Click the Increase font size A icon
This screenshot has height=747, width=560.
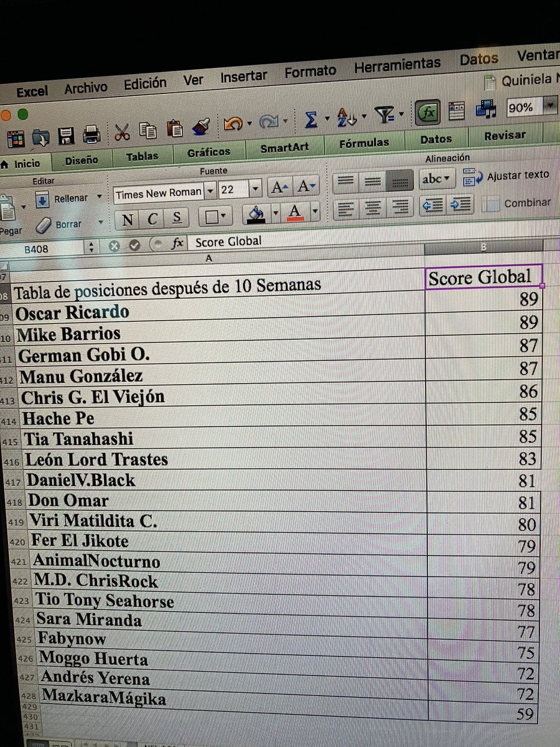point(279,187)
